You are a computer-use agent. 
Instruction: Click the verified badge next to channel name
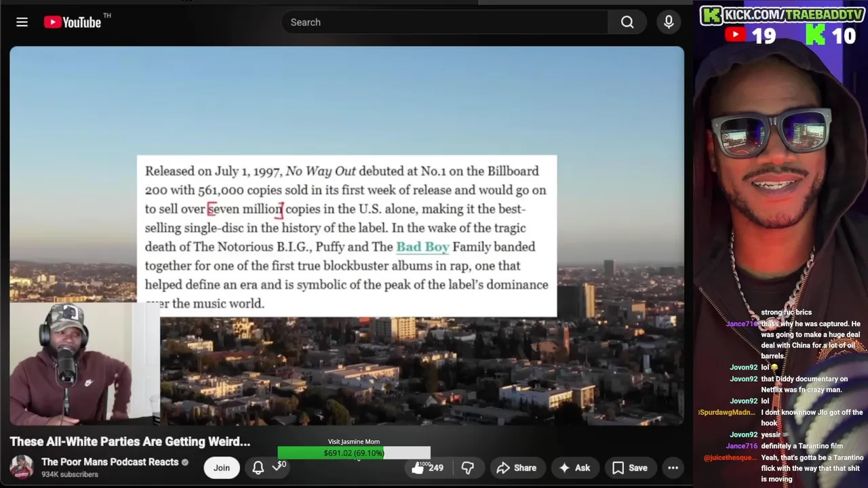[x=185, y=462]
